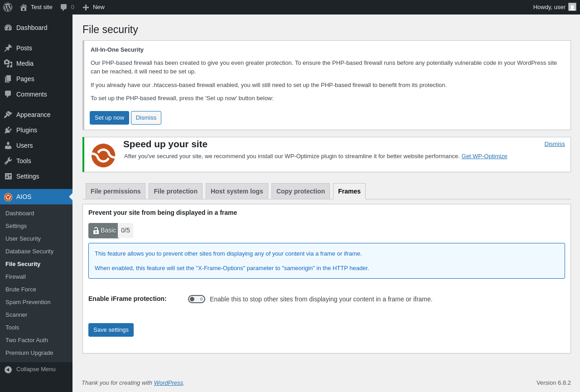Viewport: 580px width, 392px height.
Task: Click the Posts pin icon
Action: point(8,48)
